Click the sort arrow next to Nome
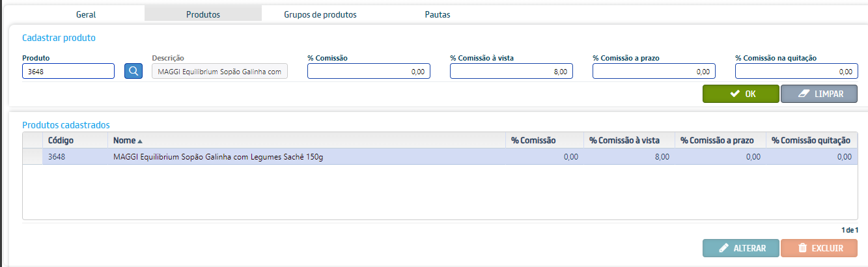The width and height of the screenshot is (868, 267). [140, 141]
